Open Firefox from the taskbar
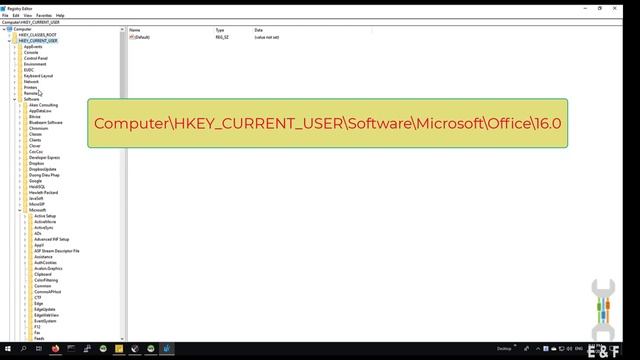The width and height of the screenshot is (640, 360). (55, 349)
